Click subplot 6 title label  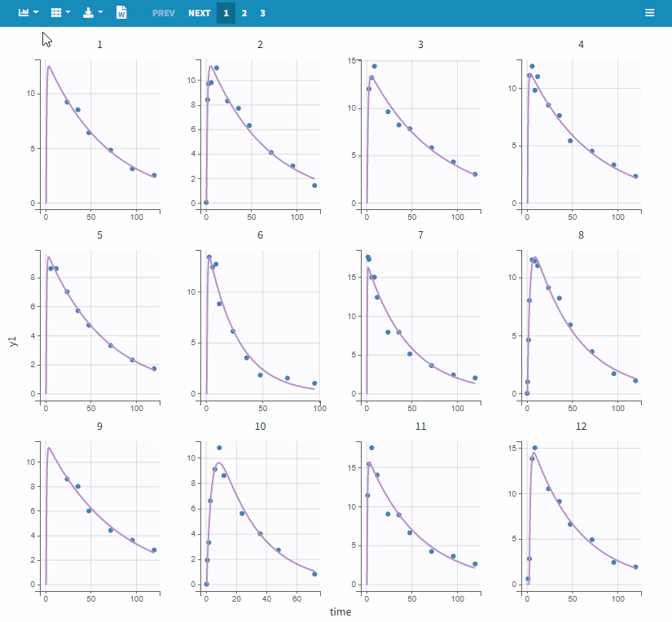click(x=260, y=235)
